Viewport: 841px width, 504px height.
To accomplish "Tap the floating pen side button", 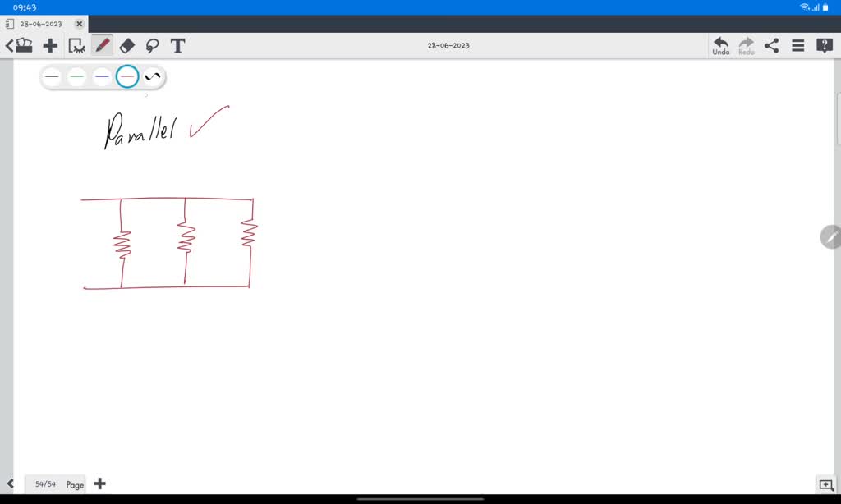I will [831, 236].
